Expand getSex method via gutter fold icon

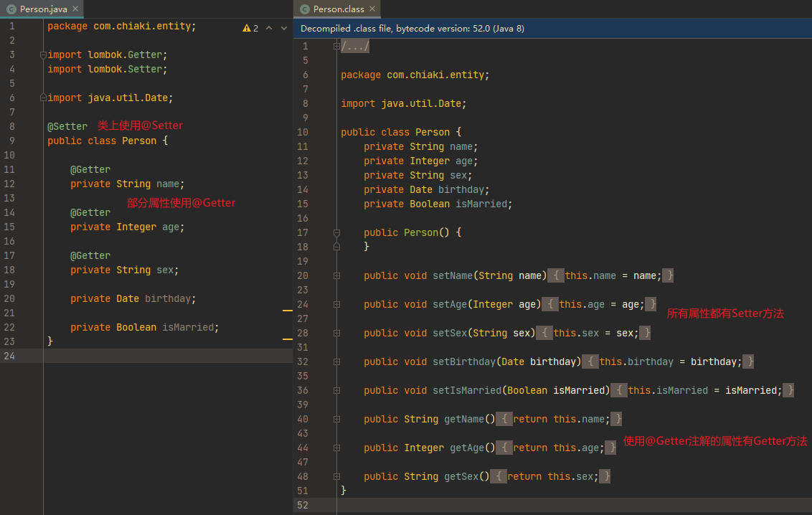(x=336, y=477)
